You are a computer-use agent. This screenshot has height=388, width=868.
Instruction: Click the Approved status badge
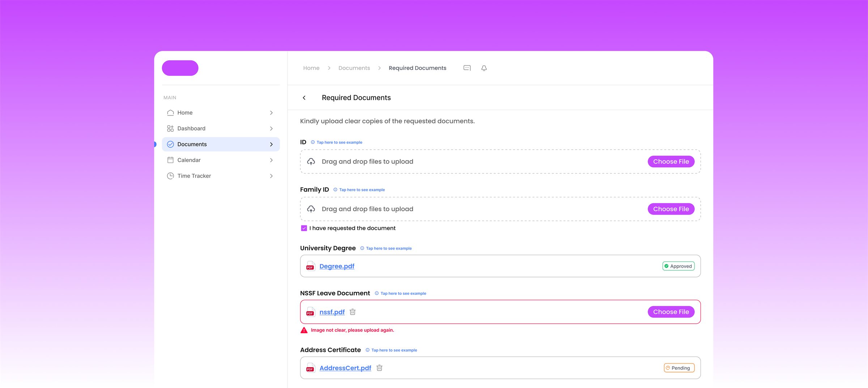coord(678,266)
